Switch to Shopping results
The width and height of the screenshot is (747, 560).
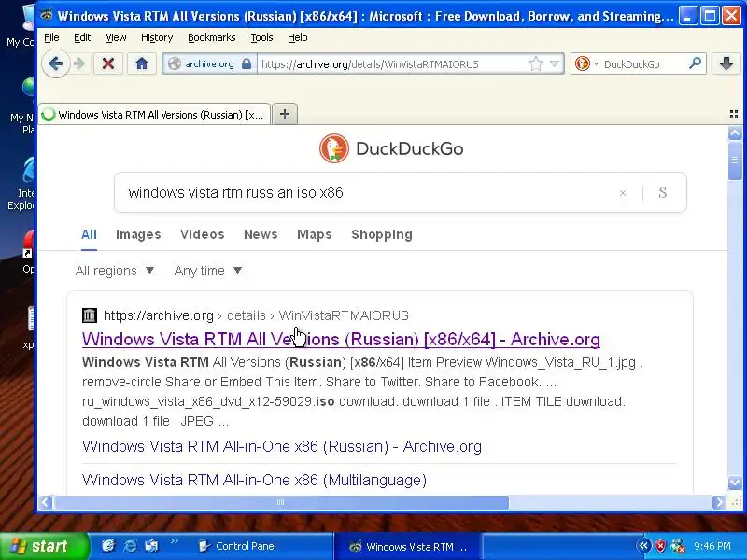382,234
